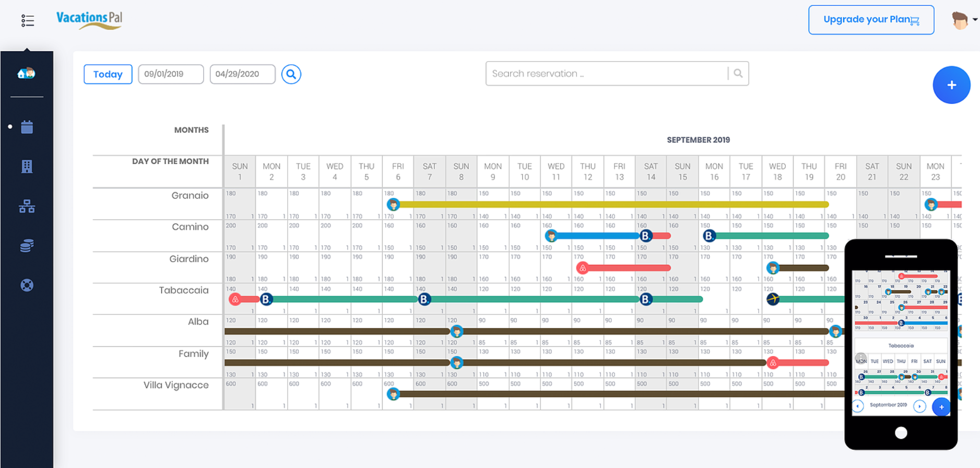
Task: Open the calendar view in sidebar
Action: click(x=27, y=127)
